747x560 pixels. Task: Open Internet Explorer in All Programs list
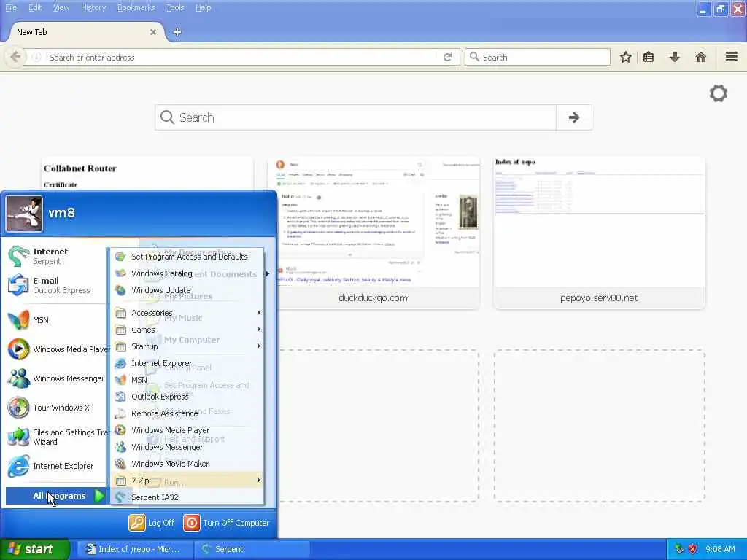pos(187,363)
